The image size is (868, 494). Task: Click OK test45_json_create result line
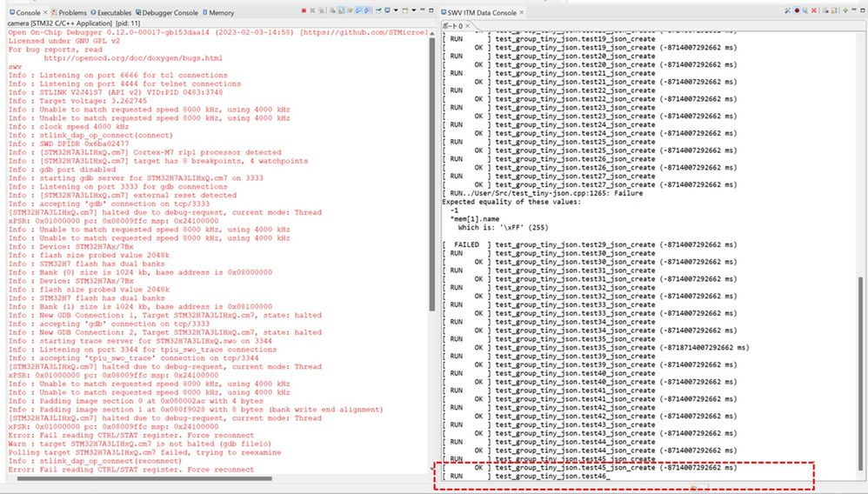click(x=590, y=467)
